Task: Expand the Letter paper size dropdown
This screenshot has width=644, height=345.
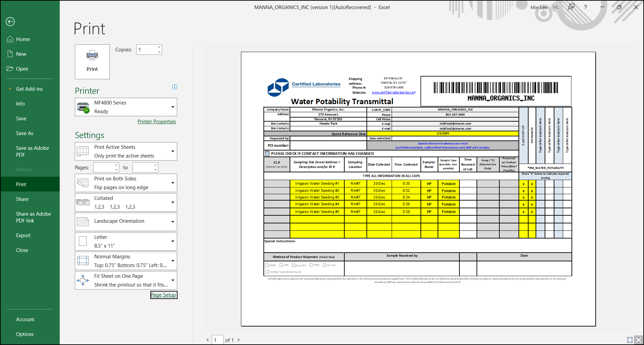Action: [x=126, y=242]
